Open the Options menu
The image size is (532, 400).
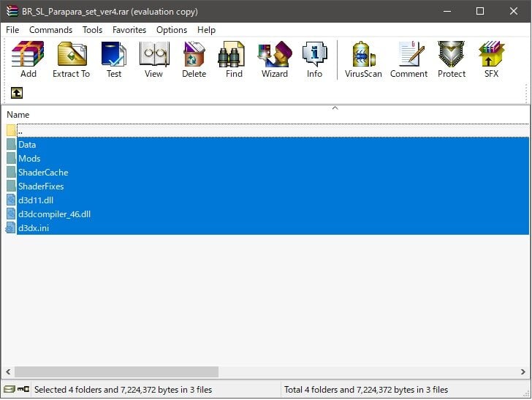click(172, 30)
